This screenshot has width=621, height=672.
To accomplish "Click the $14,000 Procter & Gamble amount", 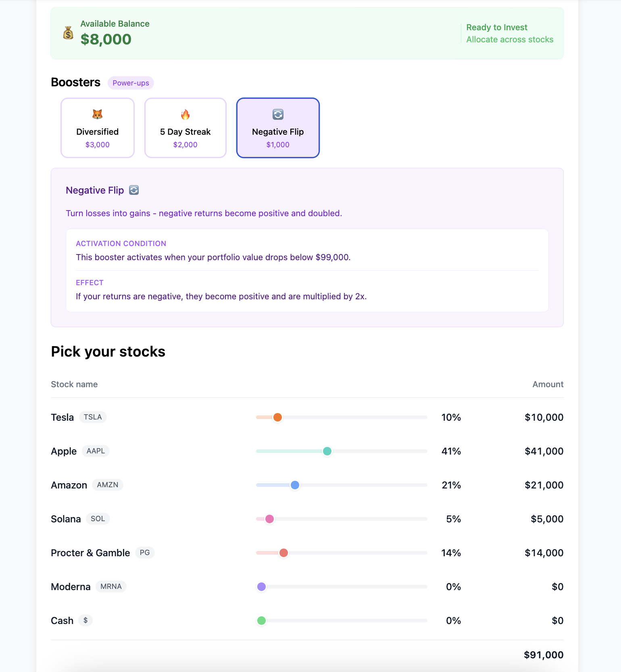I will click(x=544, y=553).
